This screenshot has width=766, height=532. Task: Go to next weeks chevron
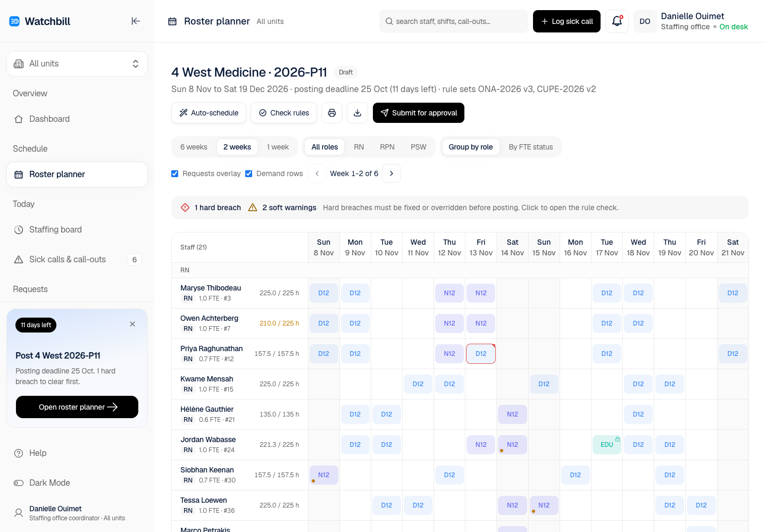[x=392, y=173]
